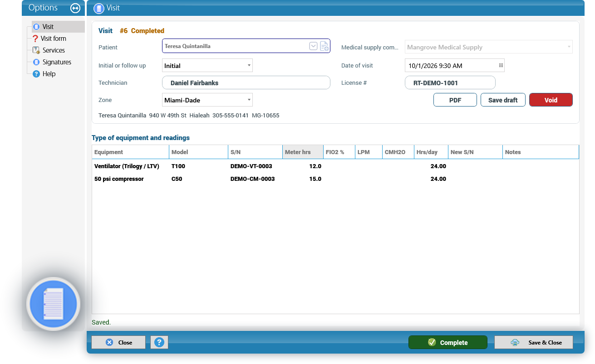The width and height of the screenshot is (595, 364).
Task: Click the Meter hrs column header
Action: pos(303,152)
